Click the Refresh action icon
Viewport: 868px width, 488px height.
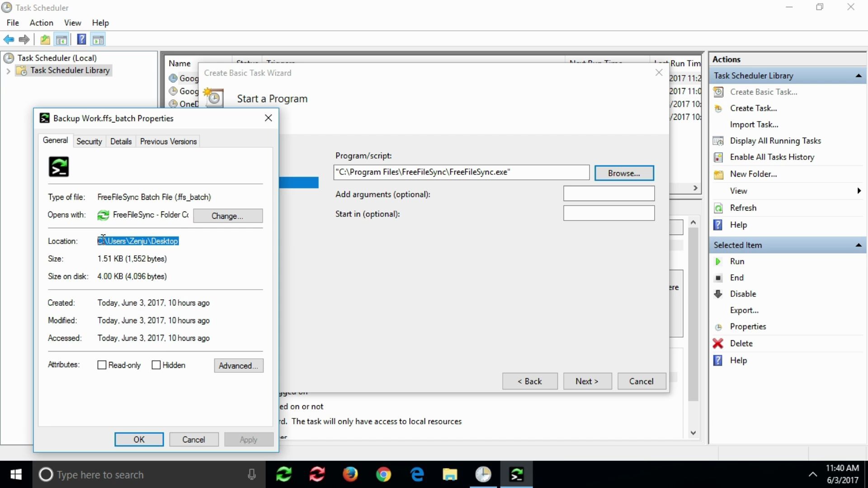tap(718, 208)
